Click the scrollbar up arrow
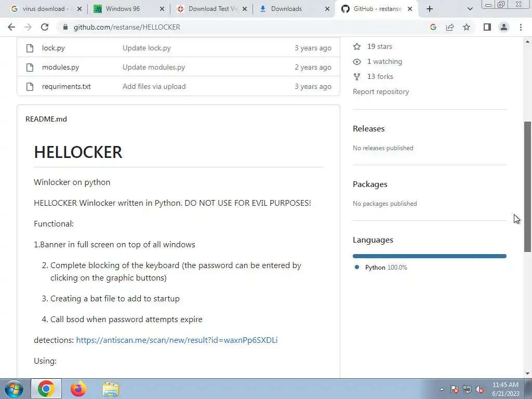This screenshot has height=399, width=532. (527, 42)
